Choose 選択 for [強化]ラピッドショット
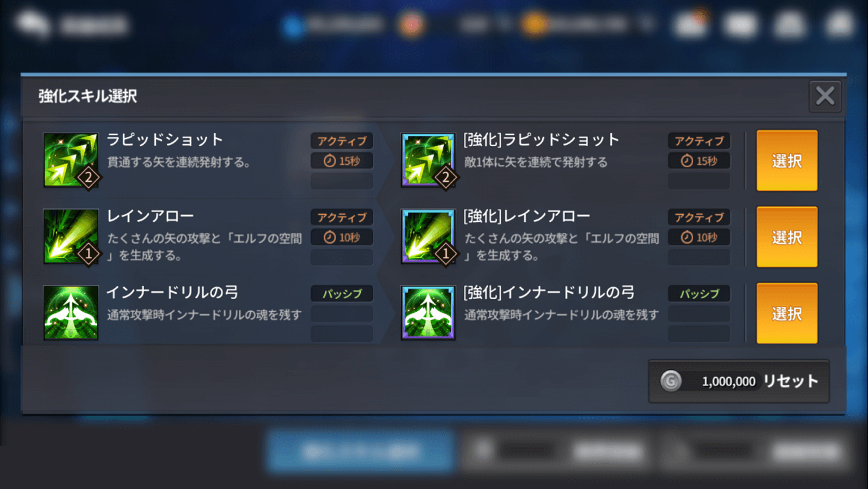The width and height of the screenshot is (868, 489). [787, 160]
